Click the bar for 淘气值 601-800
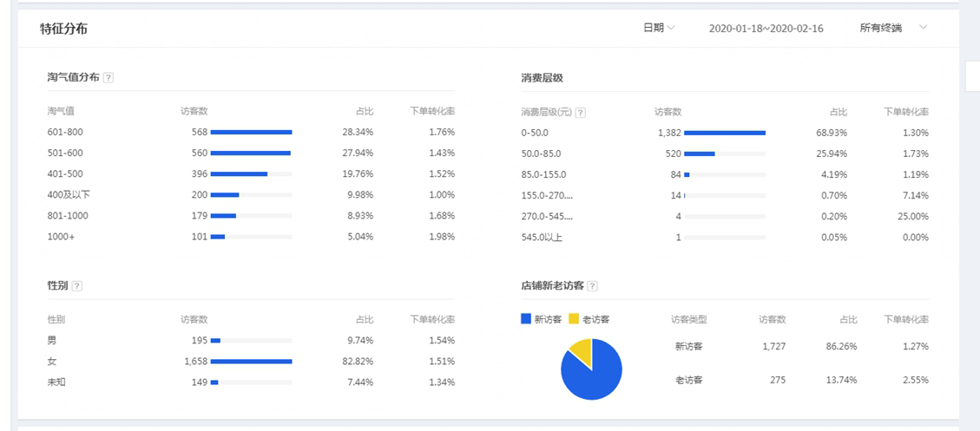The height and width of the screenshot is (431, 980). click(251, 133)
